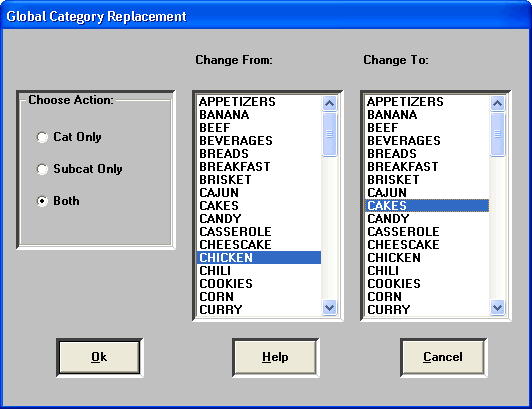The width and height of the screenshot is (532, 409).
Task: Click the Ok button
Action: 99,357
